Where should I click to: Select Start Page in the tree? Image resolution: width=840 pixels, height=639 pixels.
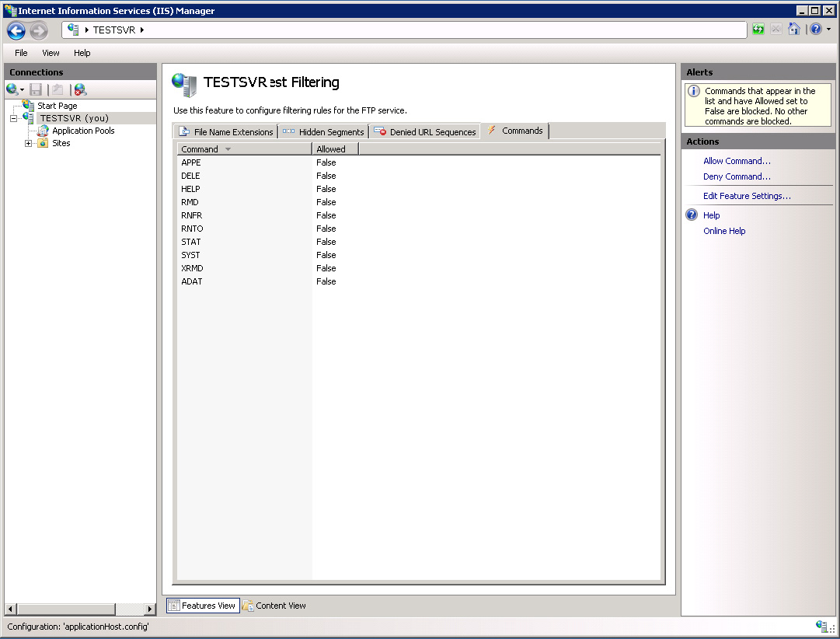pyautogui.click(x=58, y=106)
